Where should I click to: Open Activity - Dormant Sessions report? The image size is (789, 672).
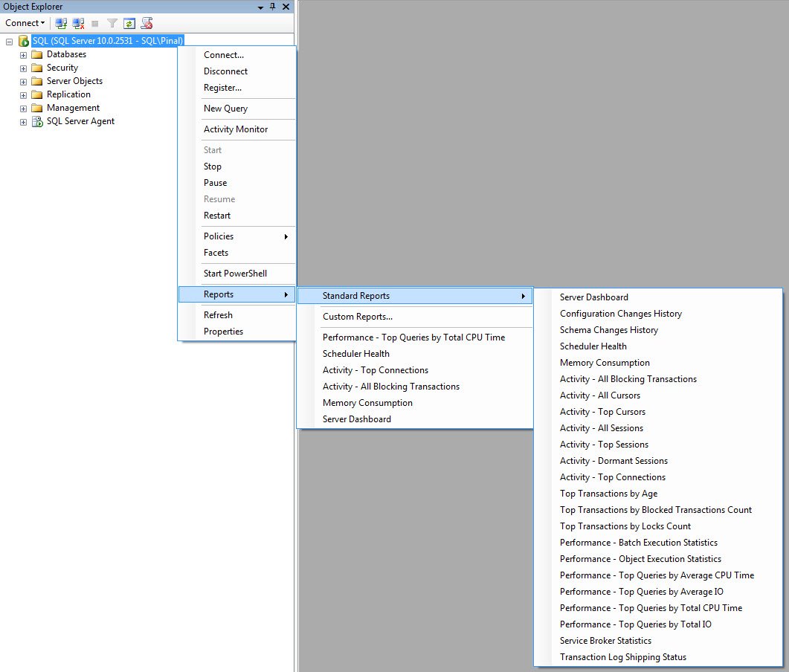pyautogui.click(x=658, y=461)
